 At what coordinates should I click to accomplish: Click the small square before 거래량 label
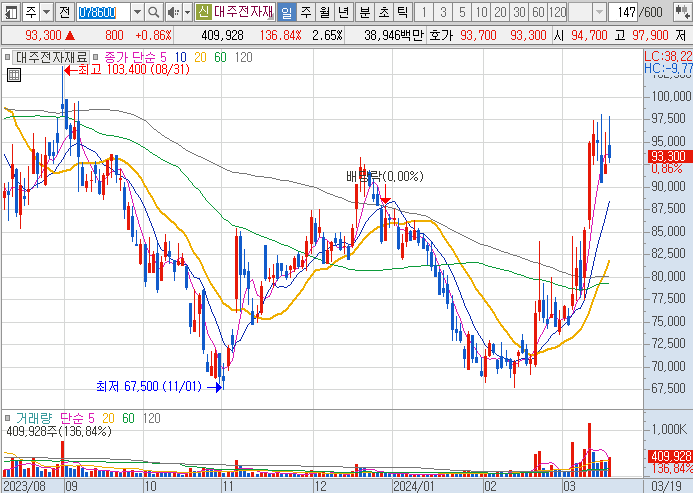pos(8,418)
